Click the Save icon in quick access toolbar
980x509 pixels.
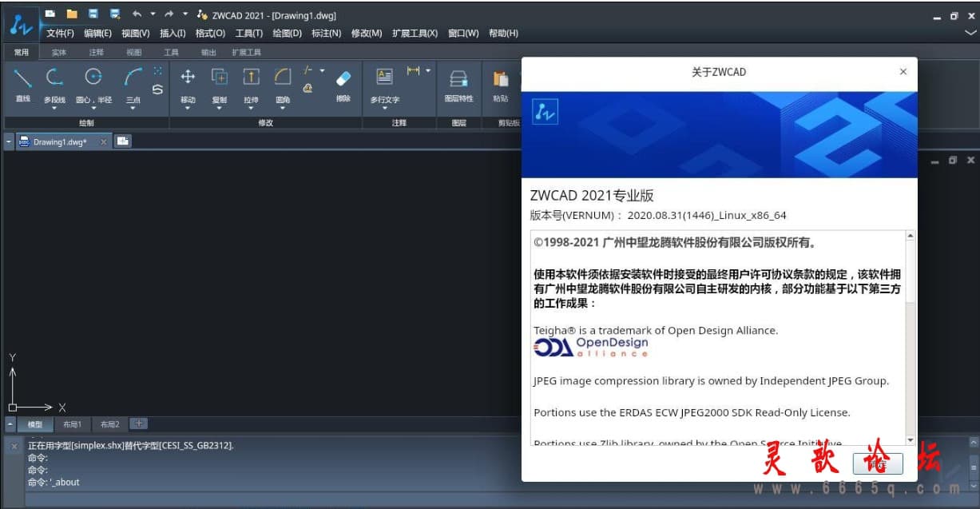93,14
